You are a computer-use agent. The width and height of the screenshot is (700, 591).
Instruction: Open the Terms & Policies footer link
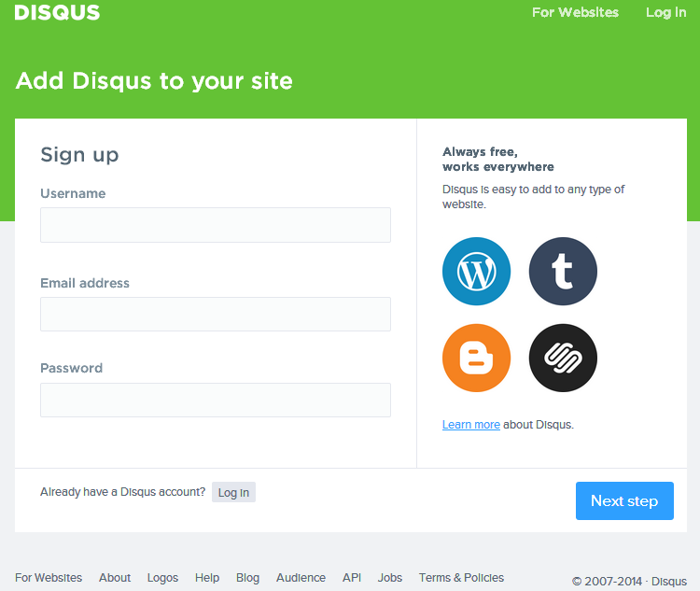[461, 578]
